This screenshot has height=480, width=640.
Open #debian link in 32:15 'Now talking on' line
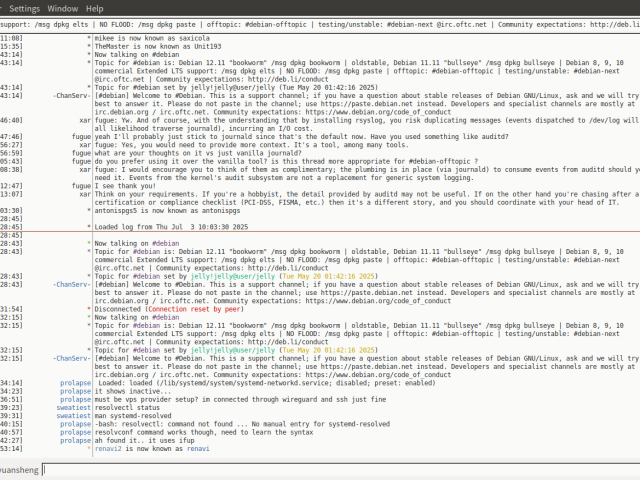[x=165, y=317]
